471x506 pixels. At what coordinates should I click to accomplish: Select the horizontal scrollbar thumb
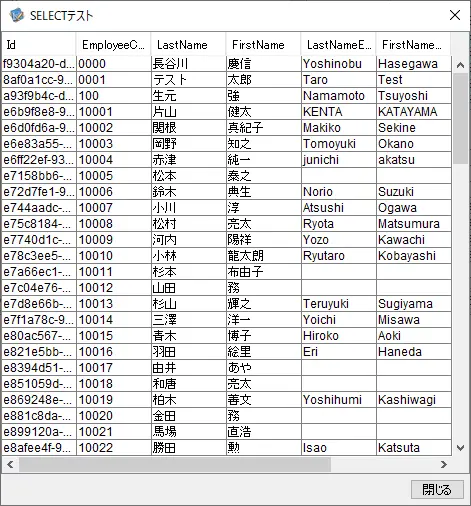pyautogui.click(x=175, y=464)
